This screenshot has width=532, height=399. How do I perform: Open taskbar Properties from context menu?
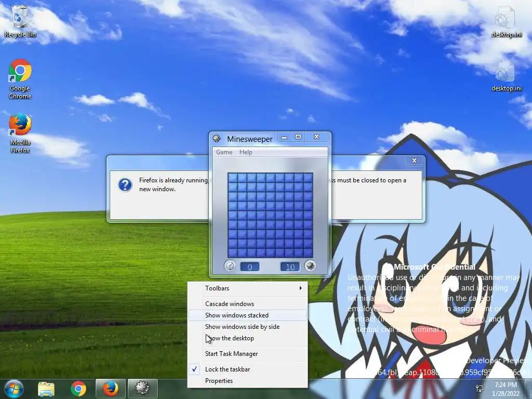(x=248, y=381)
